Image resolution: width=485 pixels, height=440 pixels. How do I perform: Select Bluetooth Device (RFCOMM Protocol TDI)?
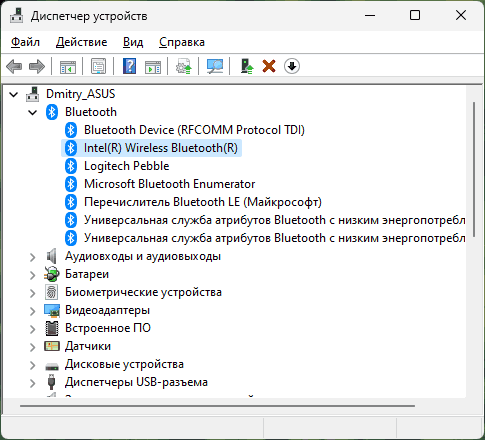coord(194,130)
